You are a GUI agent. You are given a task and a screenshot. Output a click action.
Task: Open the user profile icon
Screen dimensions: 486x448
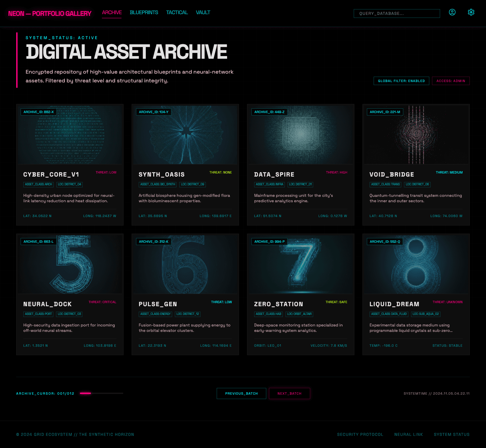[452, 12]
